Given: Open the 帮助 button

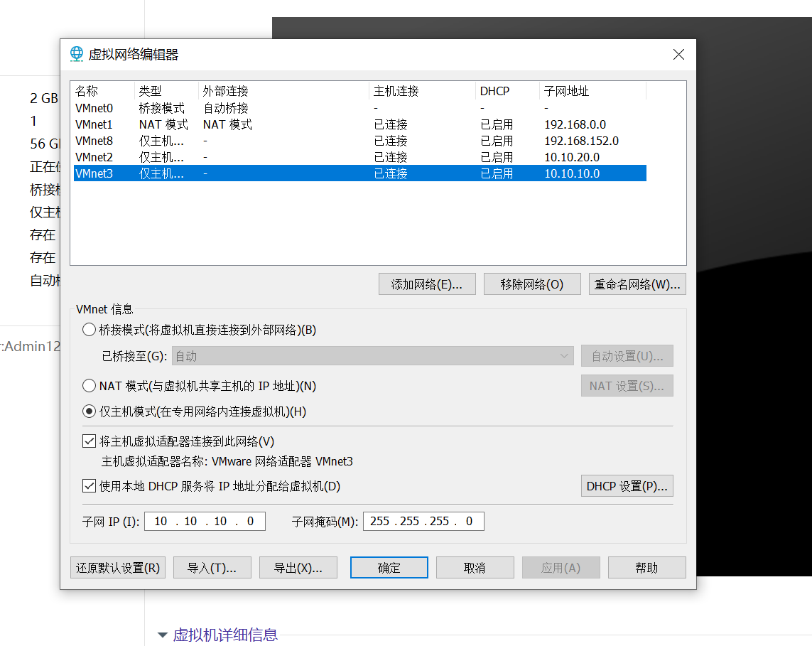Looking at the screenshot, I should pyautogui.click(x=646, y=568).
